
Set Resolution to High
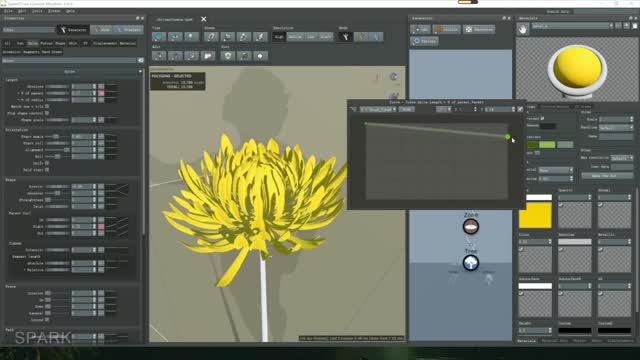click(x=279, y=37)
